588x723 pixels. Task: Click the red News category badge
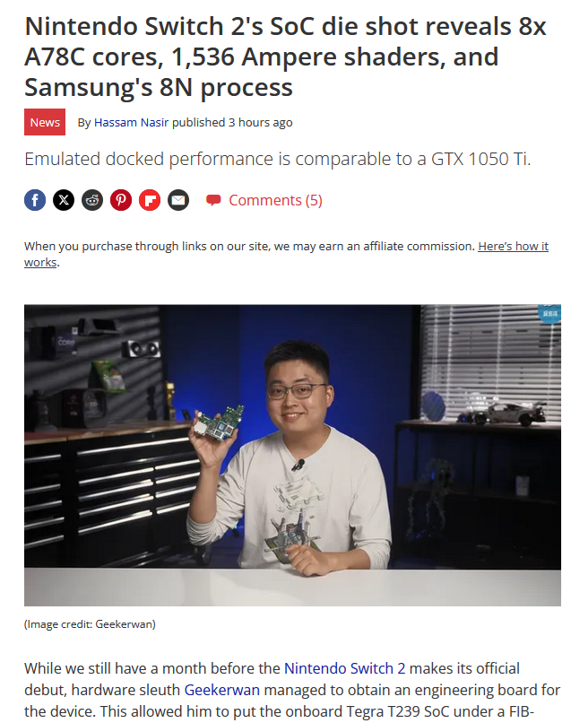coord(45,122)
